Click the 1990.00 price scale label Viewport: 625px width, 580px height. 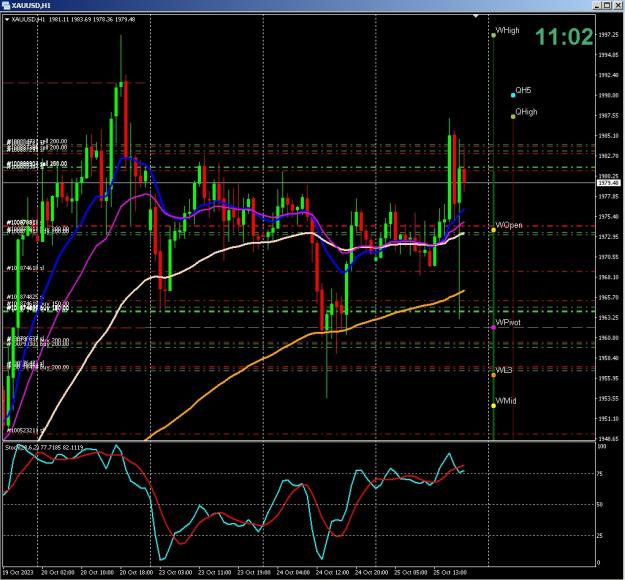point(608,96)
